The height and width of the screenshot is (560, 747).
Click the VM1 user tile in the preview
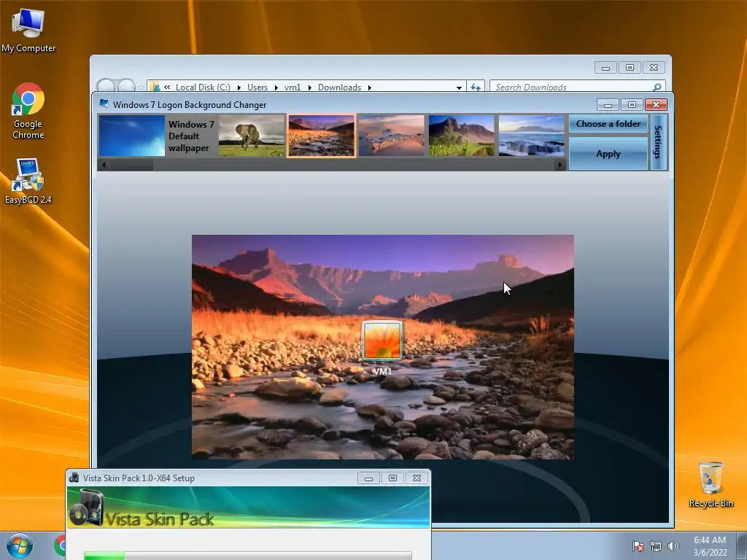[x=382, y=348]
